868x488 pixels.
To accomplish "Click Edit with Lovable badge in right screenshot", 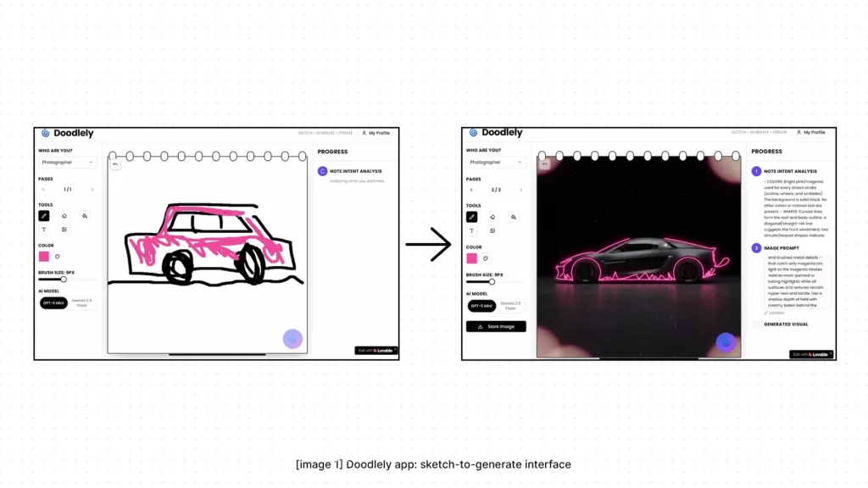I will pos(811,354).
